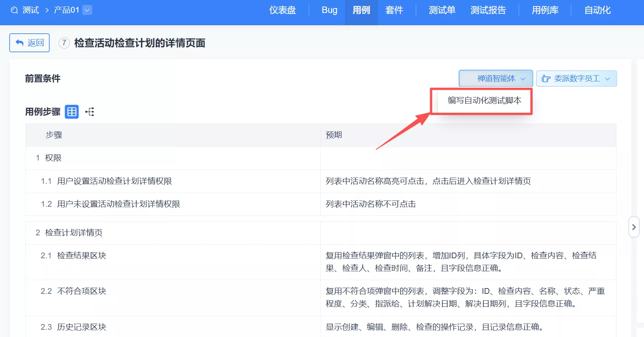Select step 1.1 用户设置活动检查计划详情权限 row
Image resolution: width=644 pixels, height=337 pixels.
pyautogui.click(x=114, y=181)
